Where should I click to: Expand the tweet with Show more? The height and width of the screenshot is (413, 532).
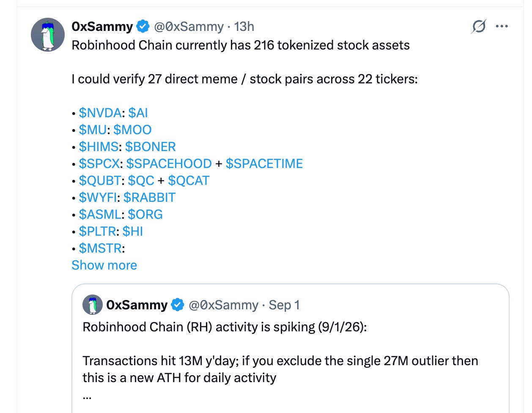(104, 265)
